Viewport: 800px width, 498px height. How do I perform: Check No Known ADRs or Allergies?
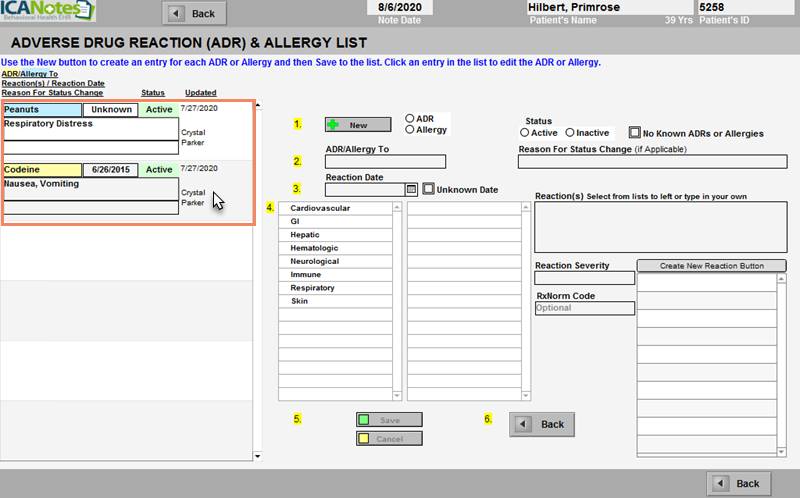634,133
